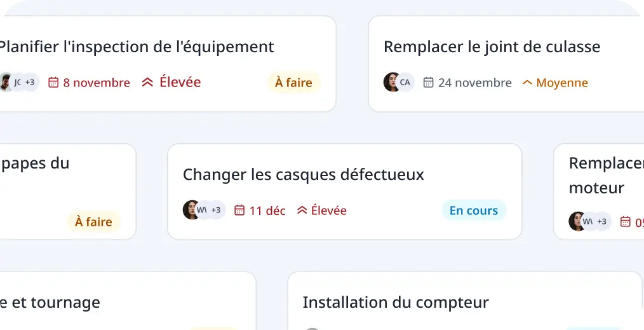Screen dimensions: 644x330
Task: Open the +3 assignees badge on Changer les casques card
Action: (216, 210)
